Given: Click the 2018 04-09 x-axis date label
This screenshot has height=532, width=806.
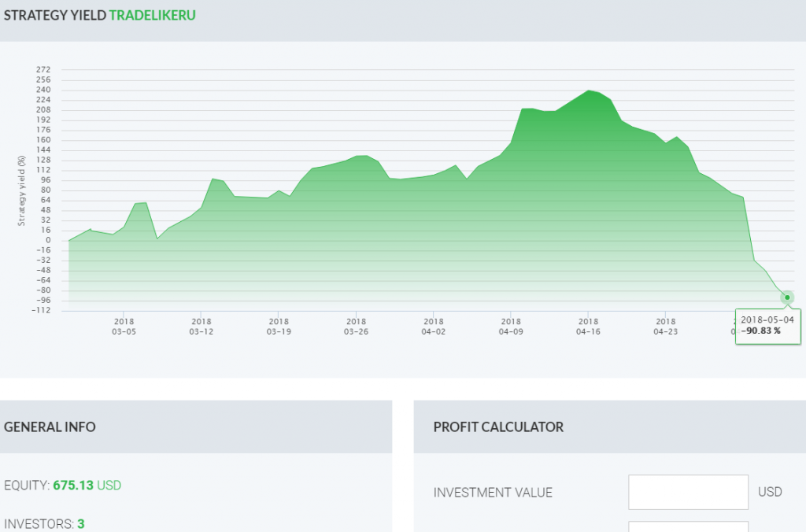Looking at the screenshot, I should point(511,327).
